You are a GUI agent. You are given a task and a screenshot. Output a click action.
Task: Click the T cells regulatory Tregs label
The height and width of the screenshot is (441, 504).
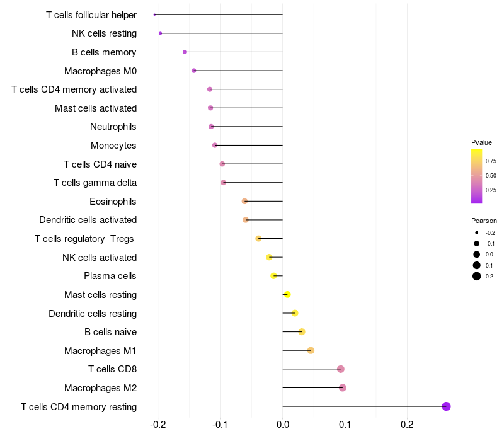pyautogui.click(x=84, y=239)
